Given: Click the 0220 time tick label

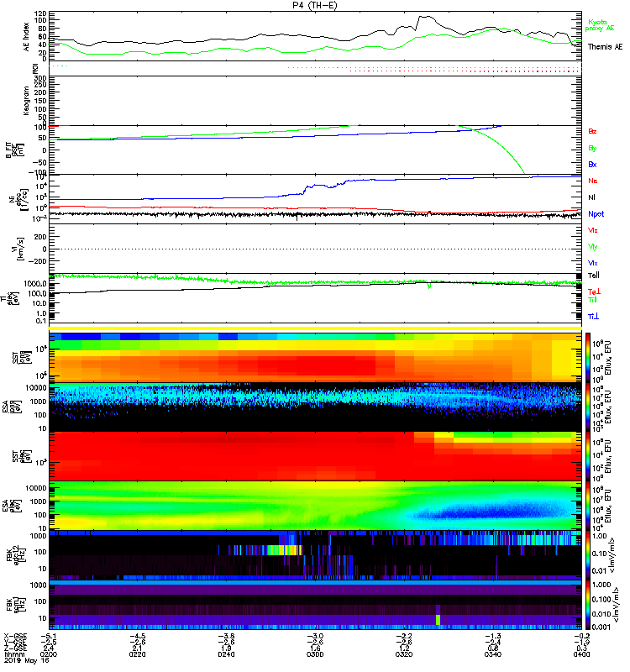Looking at the screenshot, I should [137, 654].
